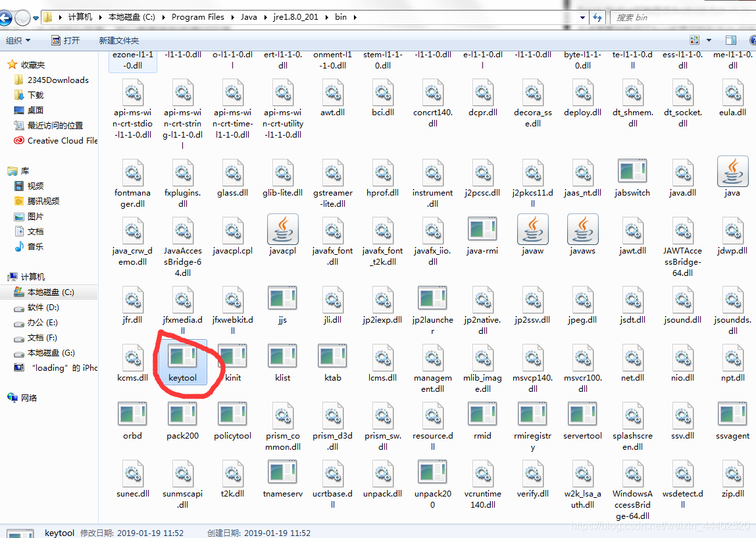756x538 pixels.
Task: Open 音乐 library in sidebar
Action: coord(35,246)
